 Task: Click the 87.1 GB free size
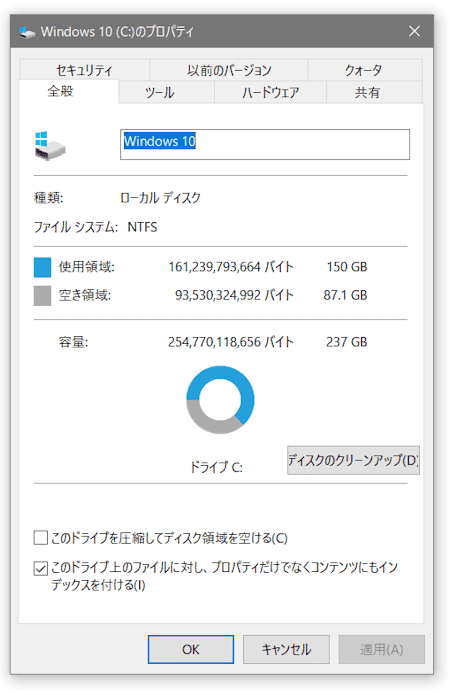point(345,295)
